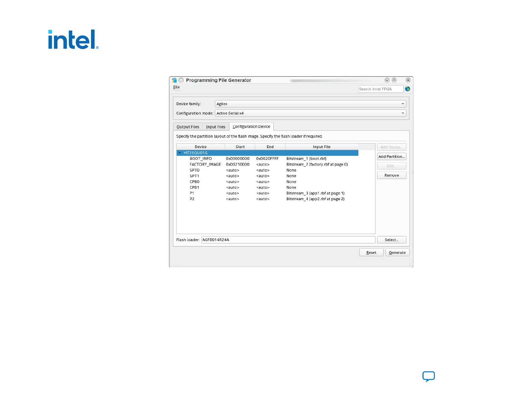Maximize the Programming File Generator window
The height and width of the screenshot is (411, 532).
pos(394,80)
